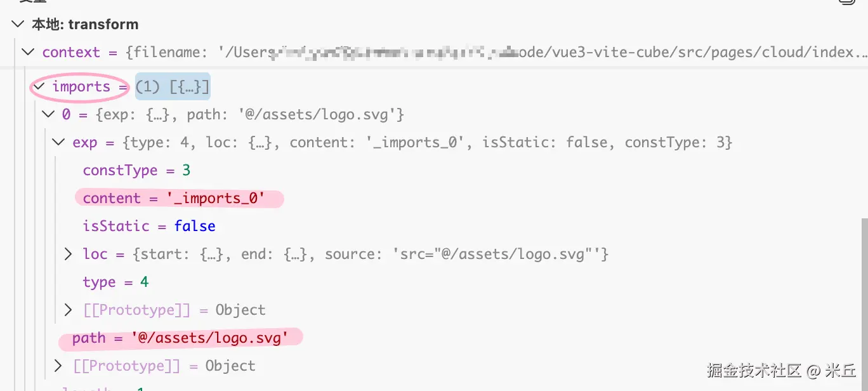Expand the loc object node
Viewport: 868px width, 391px height.
click(x=69, y=255)
